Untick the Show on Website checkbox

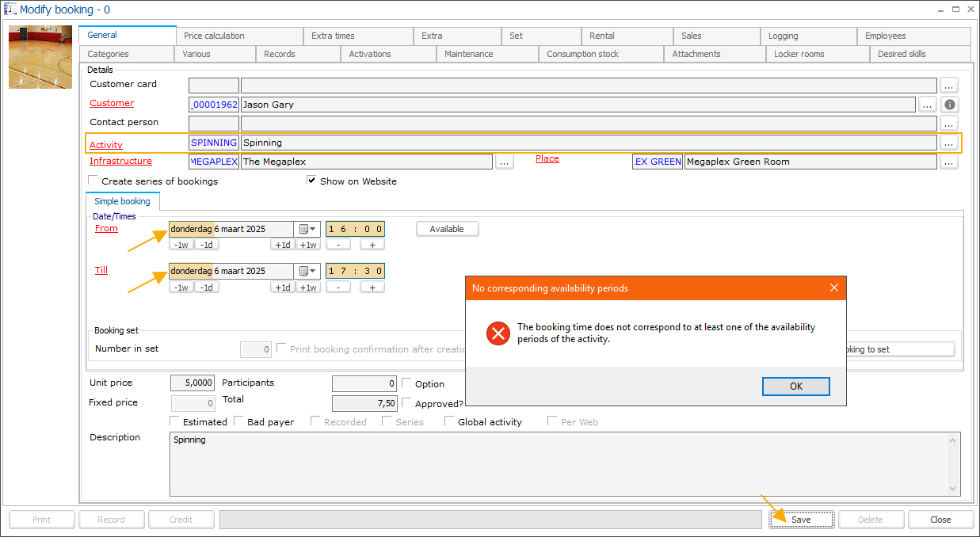click(312, 181)
